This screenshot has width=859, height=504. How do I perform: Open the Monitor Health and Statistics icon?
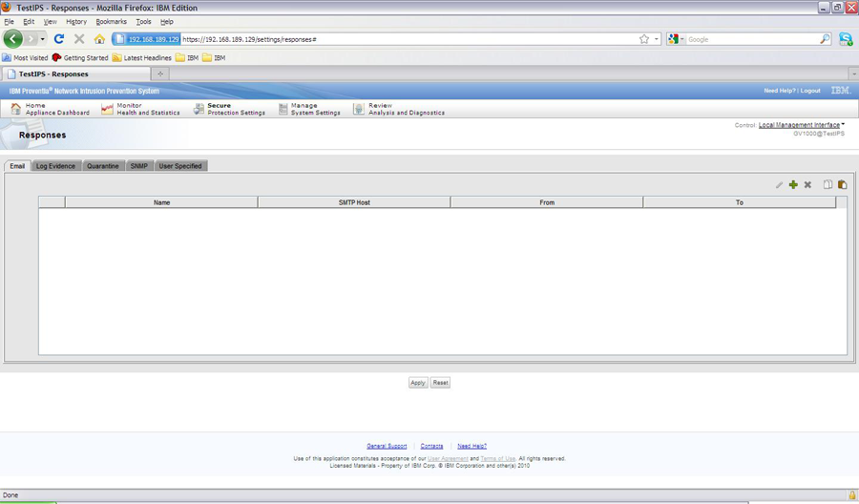tap(107, 109)
